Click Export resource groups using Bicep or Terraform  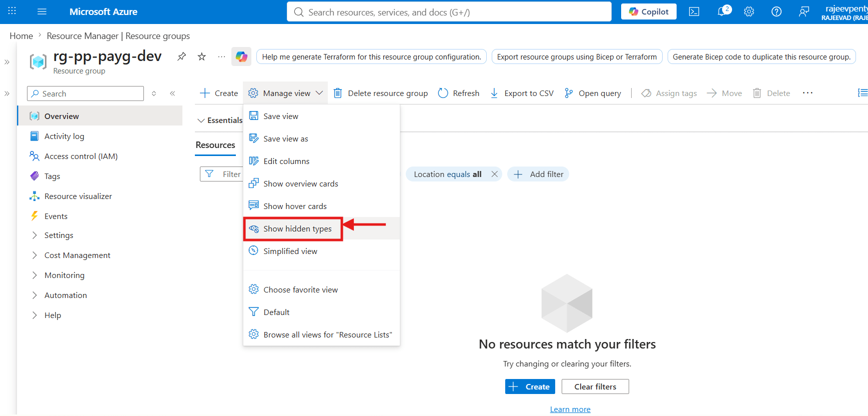[x=577, y=56]
